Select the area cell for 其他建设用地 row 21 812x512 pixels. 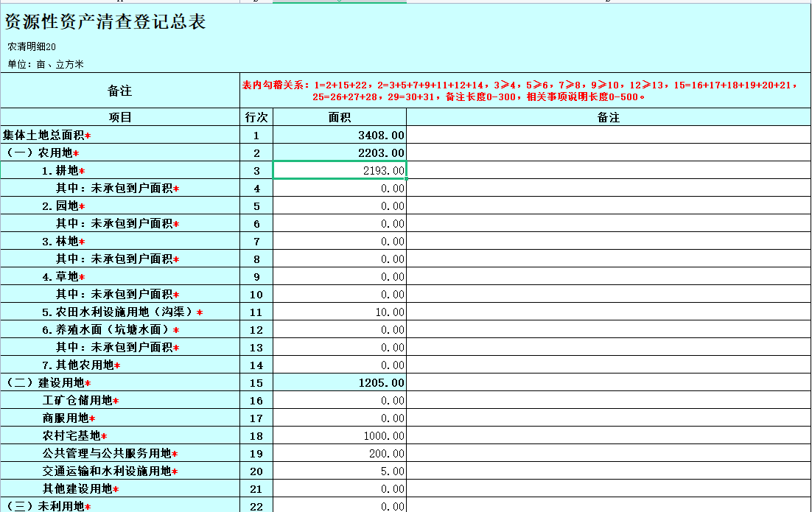click(x=340, y=488)
